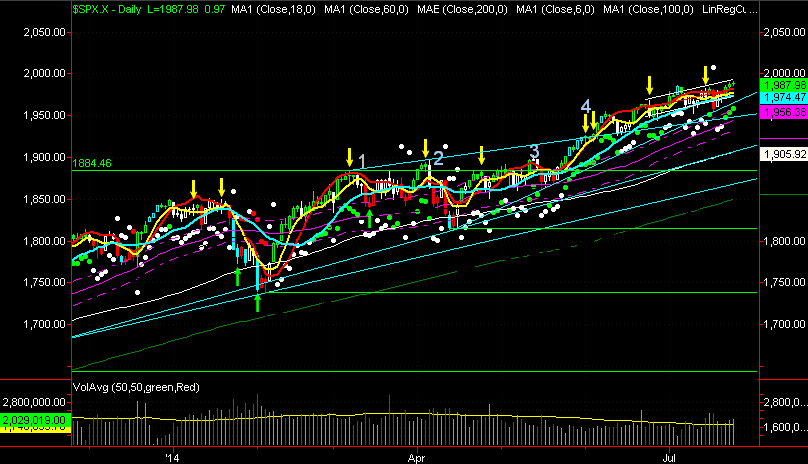Click the MA1 (Close,6,0) indicator label
This screenshot has width=808, height=464.
(555, 9)
